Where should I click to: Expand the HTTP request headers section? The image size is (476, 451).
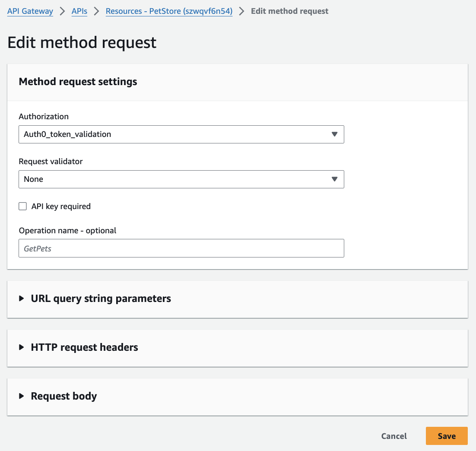84,347
